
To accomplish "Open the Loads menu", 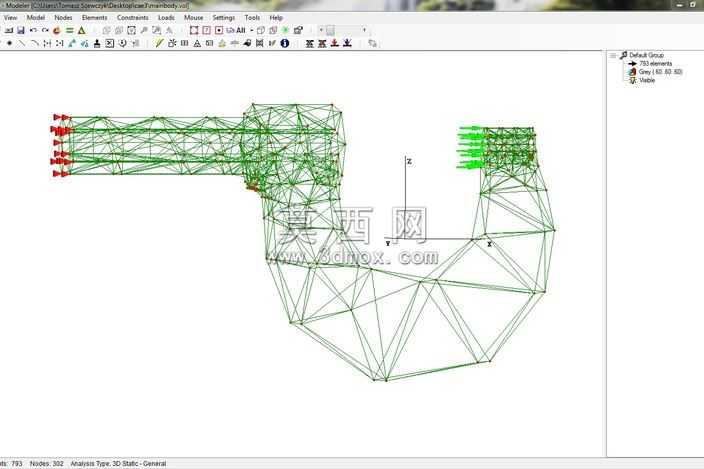I will point(166,18).
